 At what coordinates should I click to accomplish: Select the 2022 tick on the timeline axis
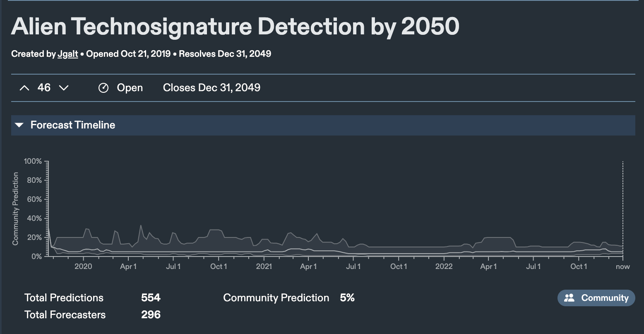pos(444,266)
